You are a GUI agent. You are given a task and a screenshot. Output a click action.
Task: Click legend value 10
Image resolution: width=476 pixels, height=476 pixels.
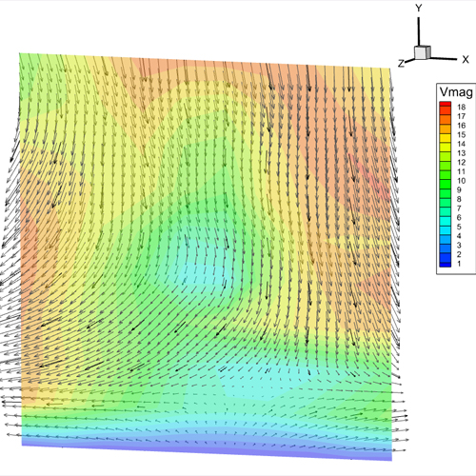tap(462, 181)
